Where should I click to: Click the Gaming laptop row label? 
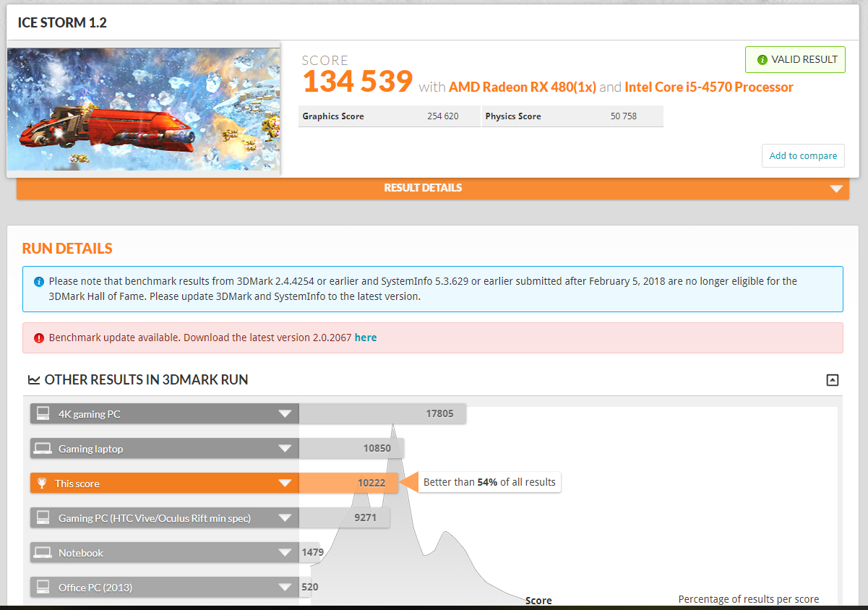tap(91, 449)
